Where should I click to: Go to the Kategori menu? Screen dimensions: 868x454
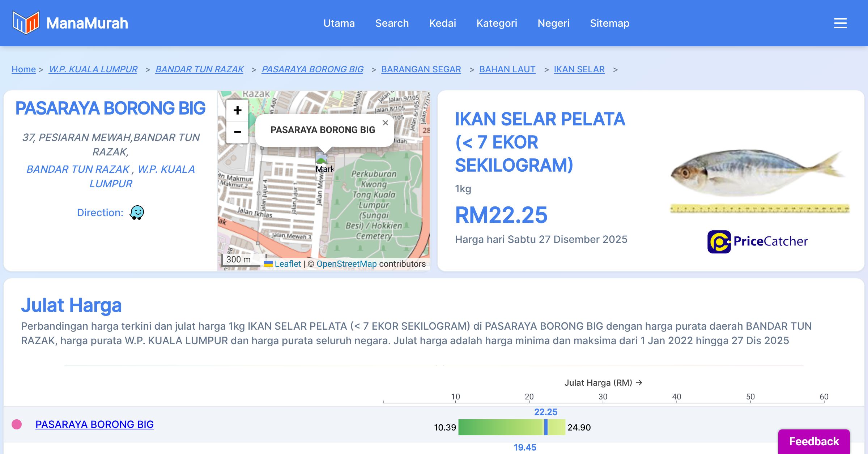point(497,23)
